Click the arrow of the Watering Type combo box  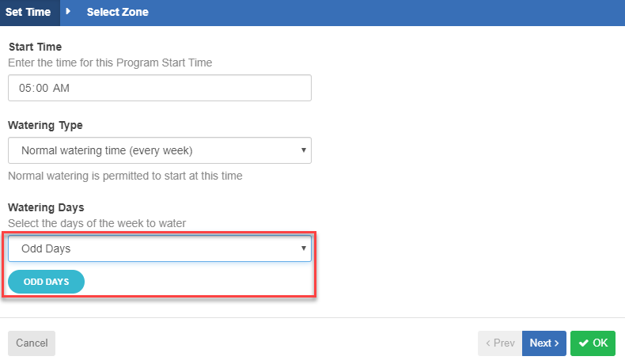(304, 150)
